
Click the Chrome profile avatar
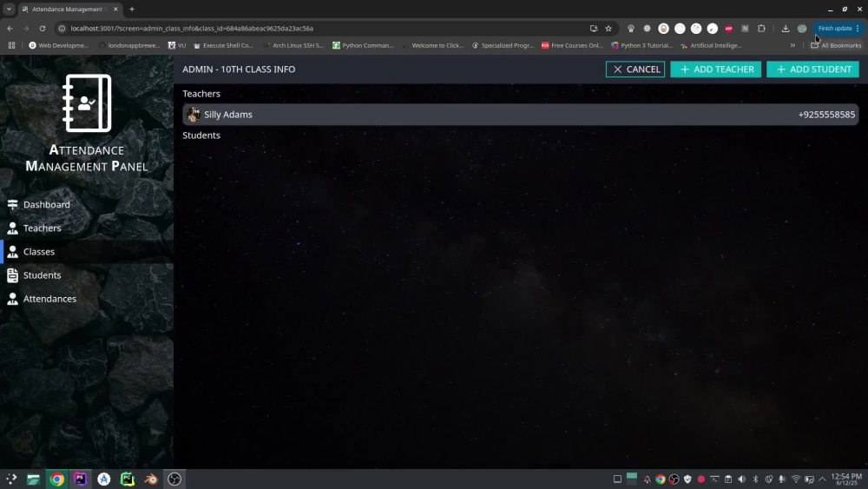801,29
